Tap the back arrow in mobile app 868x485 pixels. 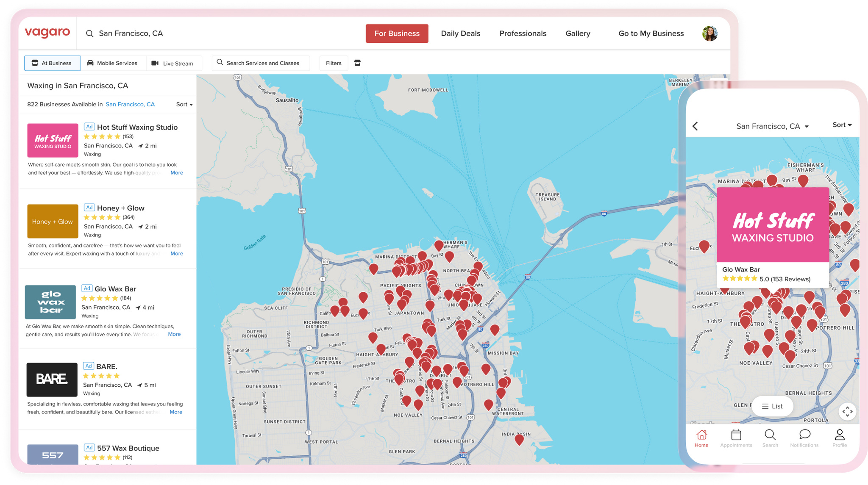click(695, 126)
